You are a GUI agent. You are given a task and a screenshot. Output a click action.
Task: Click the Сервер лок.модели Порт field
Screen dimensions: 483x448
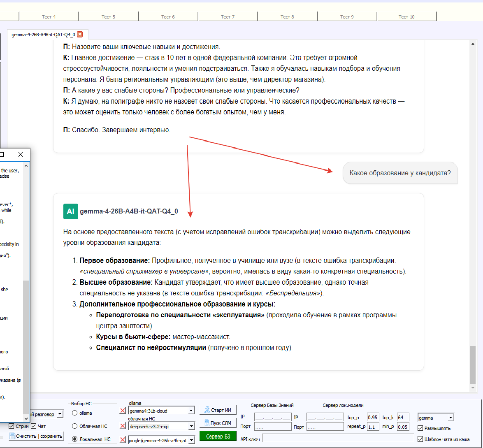pos(325,427)
